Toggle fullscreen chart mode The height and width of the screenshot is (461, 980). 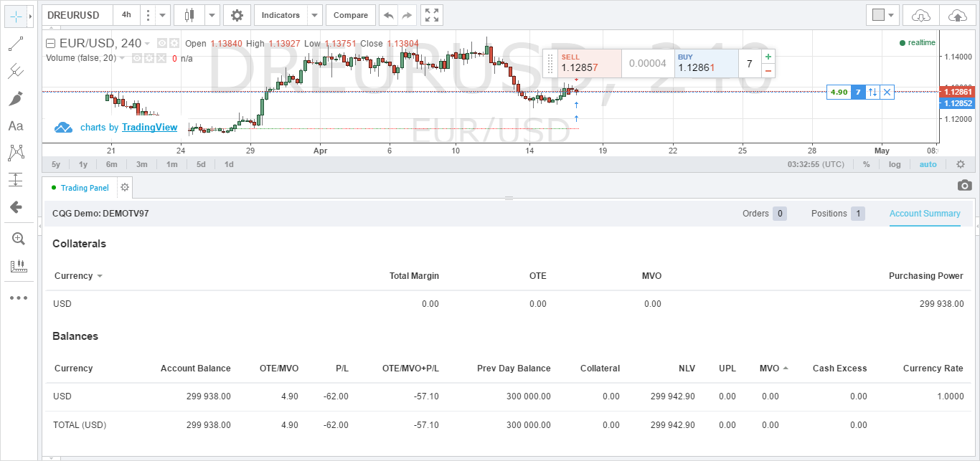[x=431, y=14]
